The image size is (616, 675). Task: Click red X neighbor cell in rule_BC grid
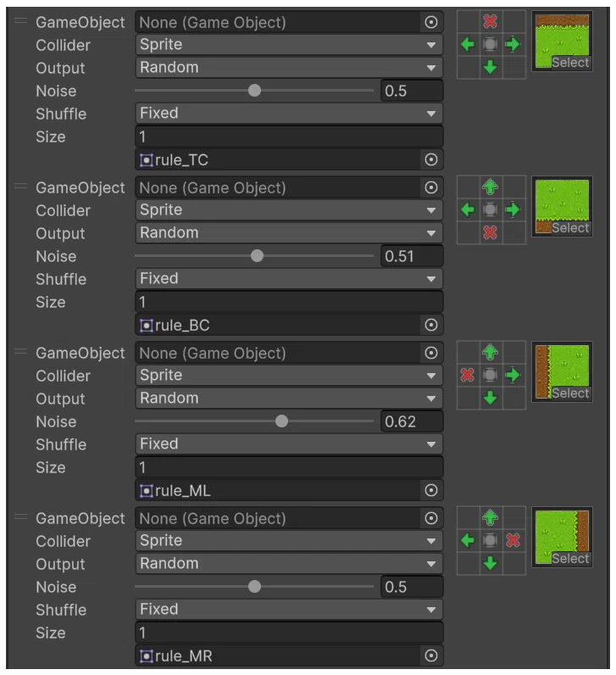point(490,232)
